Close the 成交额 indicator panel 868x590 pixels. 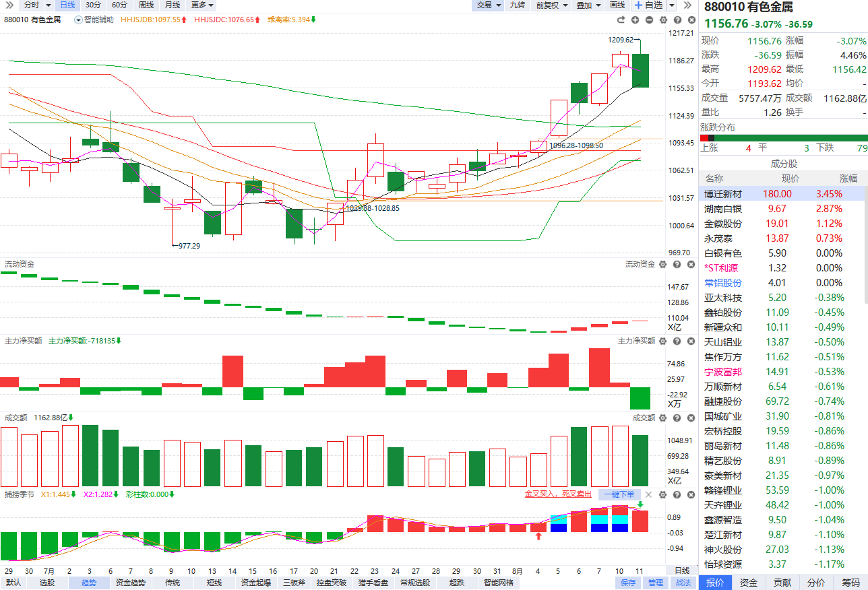coord(691,418)
